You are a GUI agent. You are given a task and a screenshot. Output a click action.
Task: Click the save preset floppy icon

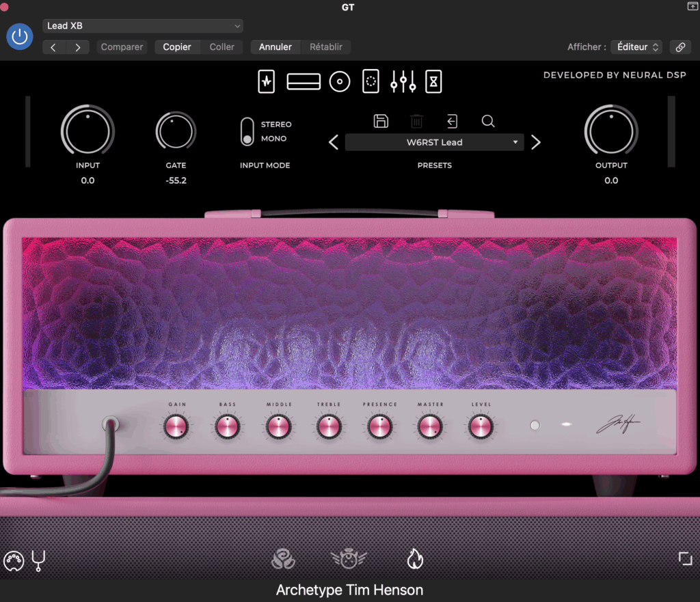click(x=381, y=121)
